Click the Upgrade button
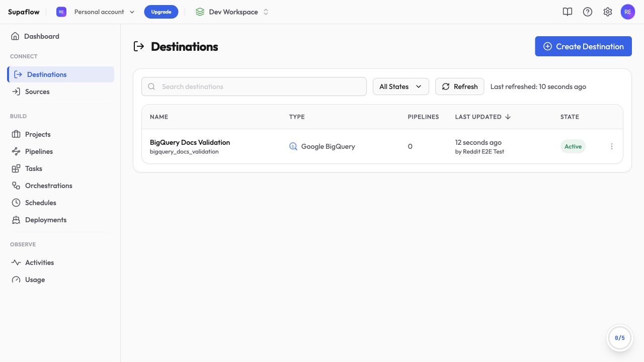The width and height of the screenshot is (644, 362). click(x=161, y=12)
